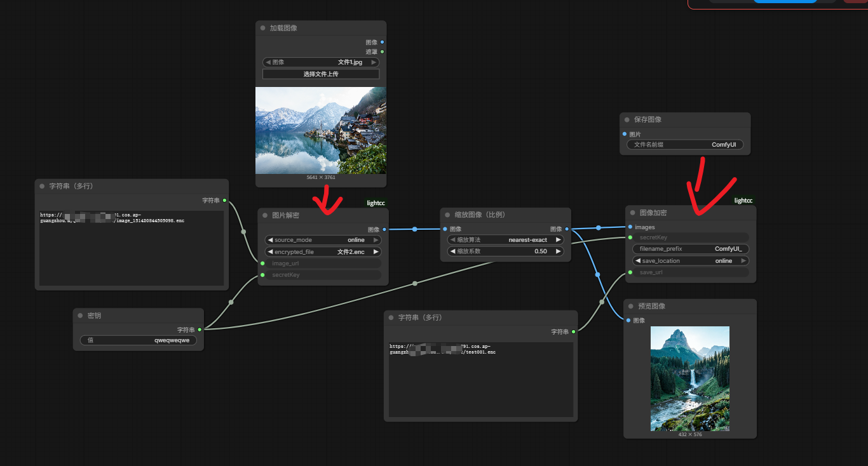
Task: Click the 预览图像 node's header dot
Action: pyautogui.click(x=630, y=306)
